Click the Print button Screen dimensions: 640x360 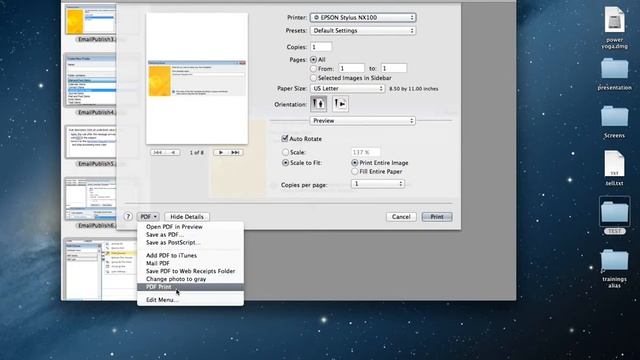(437, 217)
